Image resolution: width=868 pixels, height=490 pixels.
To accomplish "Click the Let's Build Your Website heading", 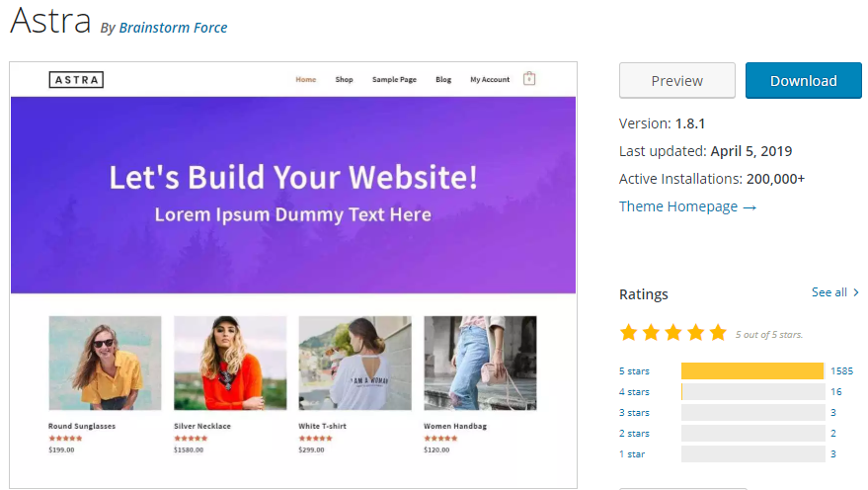I will pos(293,177).
